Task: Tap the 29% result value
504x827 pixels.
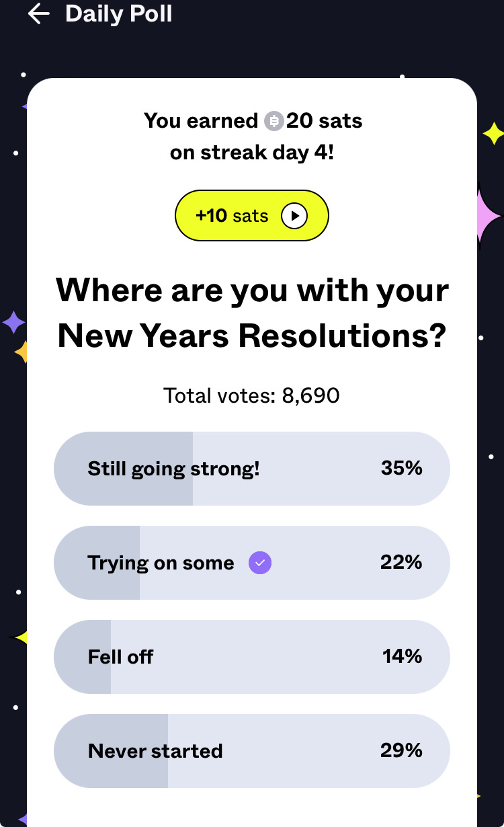Action: click(x=401, y=750)
